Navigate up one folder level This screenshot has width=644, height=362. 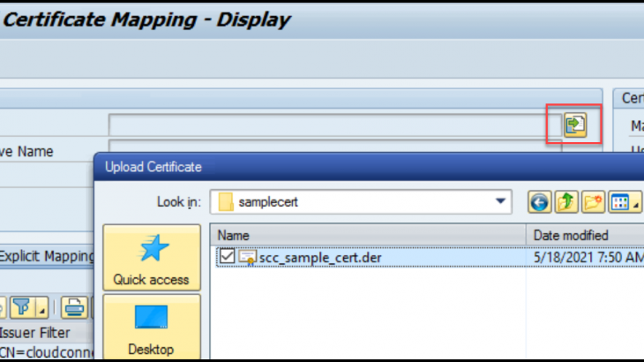click(564, 202)
